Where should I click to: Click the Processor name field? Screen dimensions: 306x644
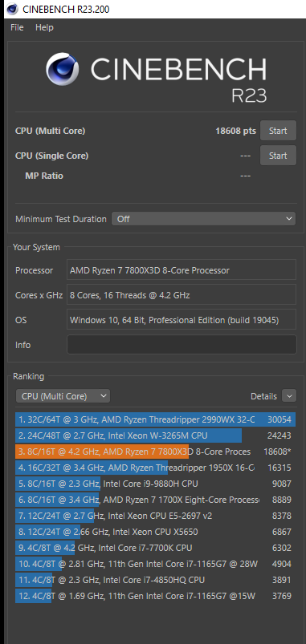[182, 270]
